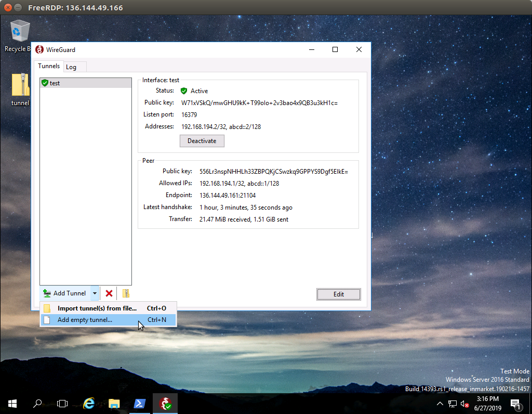Select Add empty tunnel menu item

pos(85,320)
